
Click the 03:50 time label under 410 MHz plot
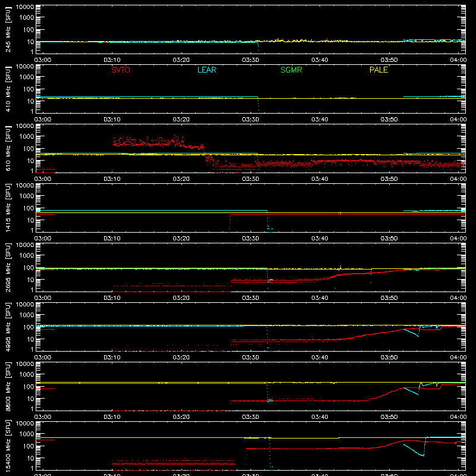click(x=389, y=120)
